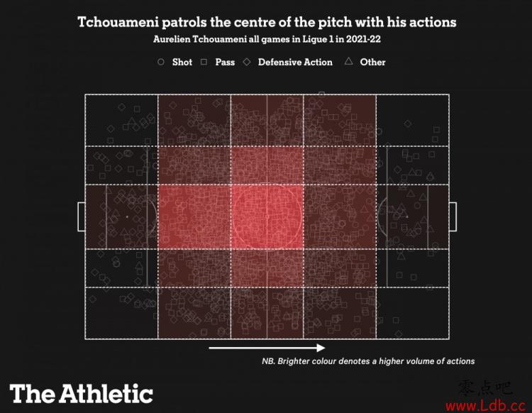Image resolution: width=532 pixels, height=413 pixels.
Task: Click the left penalty spot
Action: click(127, 216)
